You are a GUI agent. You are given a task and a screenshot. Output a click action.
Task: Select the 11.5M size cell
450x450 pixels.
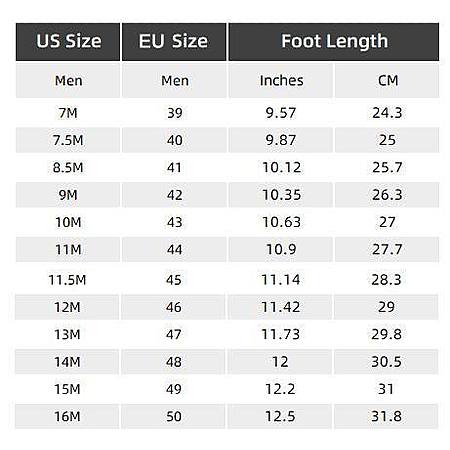pyautogui.click(x=68, y=279)
